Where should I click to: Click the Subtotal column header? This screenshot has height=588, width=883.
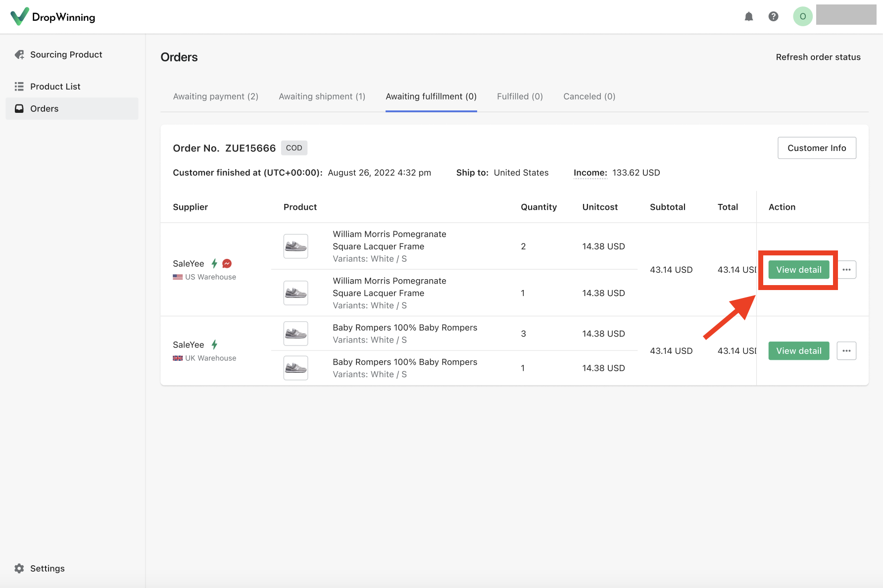point(668,207)
